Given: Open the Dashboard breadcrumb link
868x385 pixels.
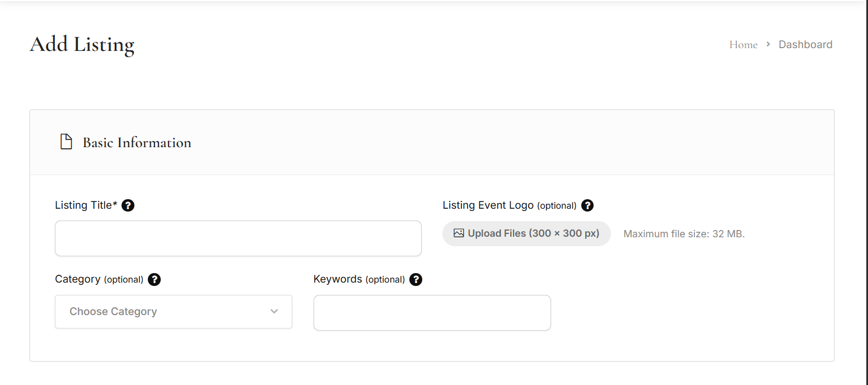Looking at the screenshot, I should pos(805,45).
